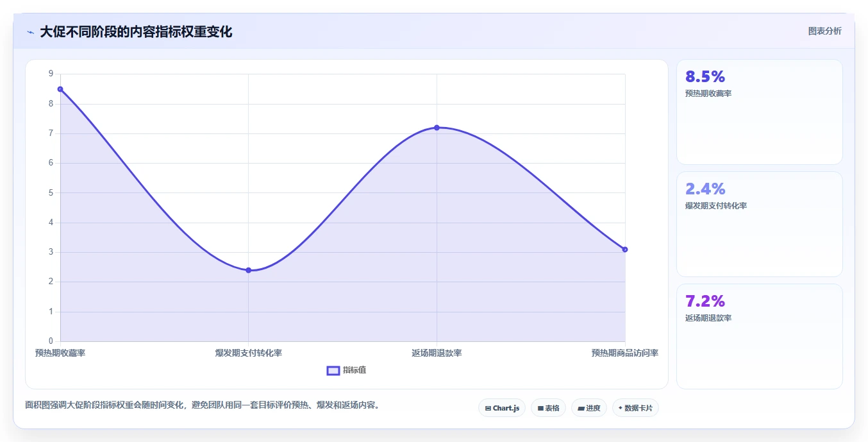Click 爆发期支付转化率 card label
Screen dimensions: 868x442
(716, 206)
